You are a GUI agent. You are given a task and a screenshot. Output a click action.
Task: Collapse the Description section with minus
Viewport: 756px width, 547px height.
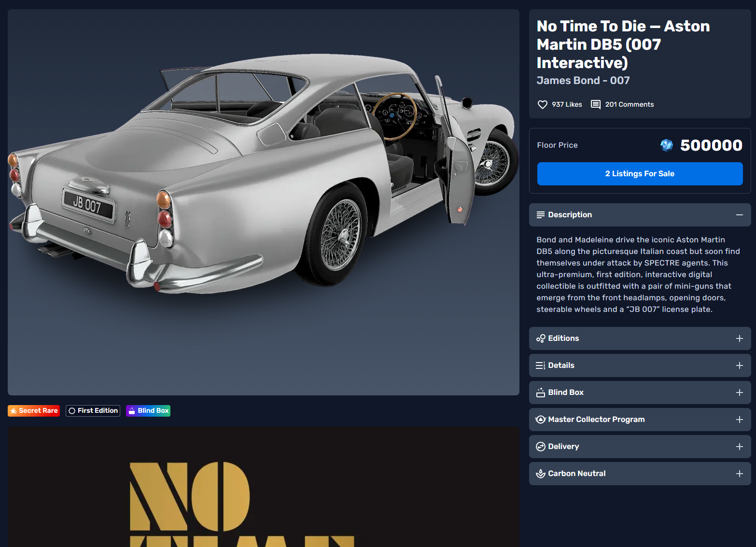click(739, 215)
